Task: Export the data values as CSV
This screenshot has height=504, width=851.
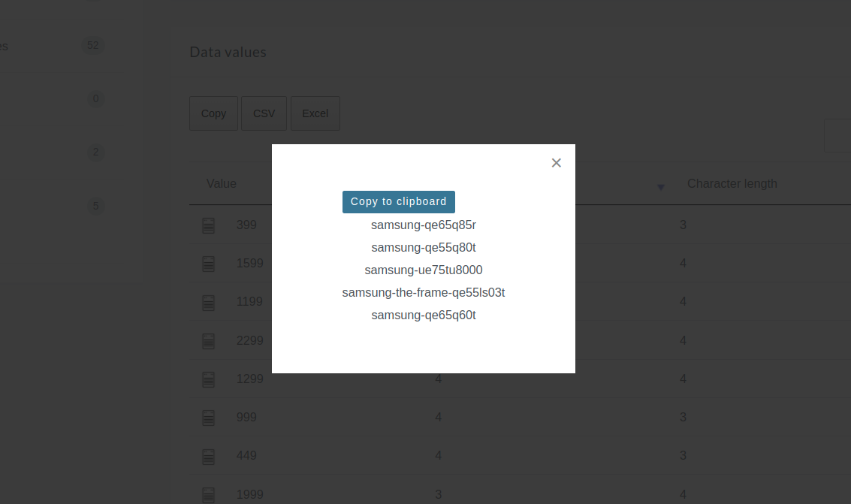Action: pos(264,113)
